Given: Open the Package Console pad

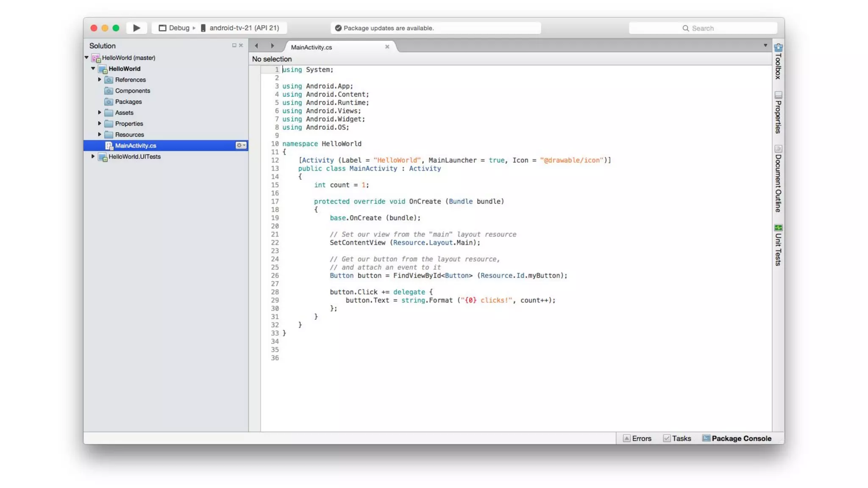Looking at the screenshot, I should (x=737, y=438).
